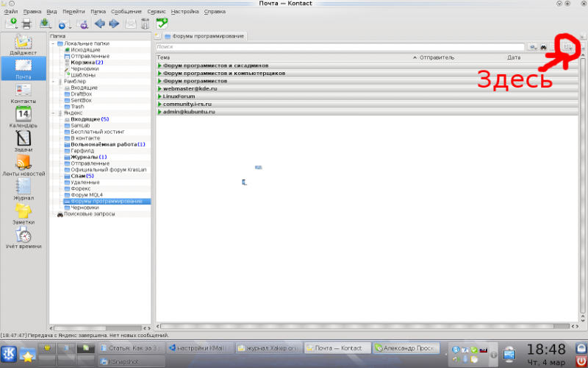
Task: Click the Отправитель column header
Action: point(462,57)
